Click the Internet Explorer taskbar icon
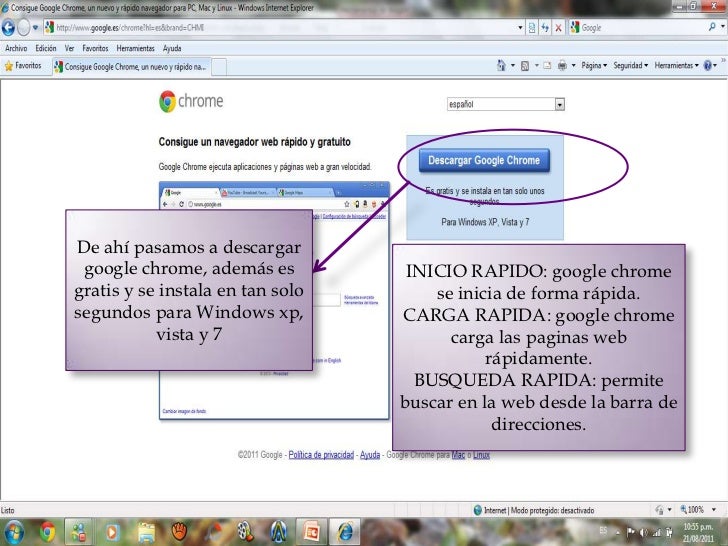This screenshot has height=546, width=728. click(344, 532)
